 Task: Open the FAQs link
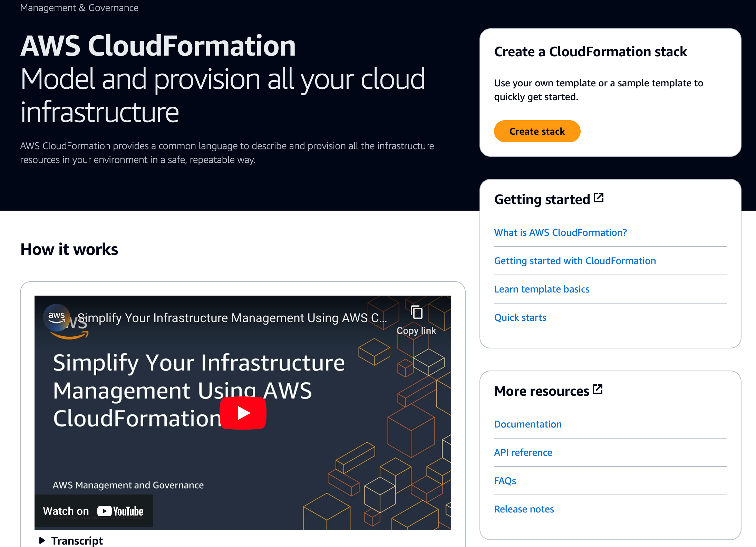[x=505, y=480]
